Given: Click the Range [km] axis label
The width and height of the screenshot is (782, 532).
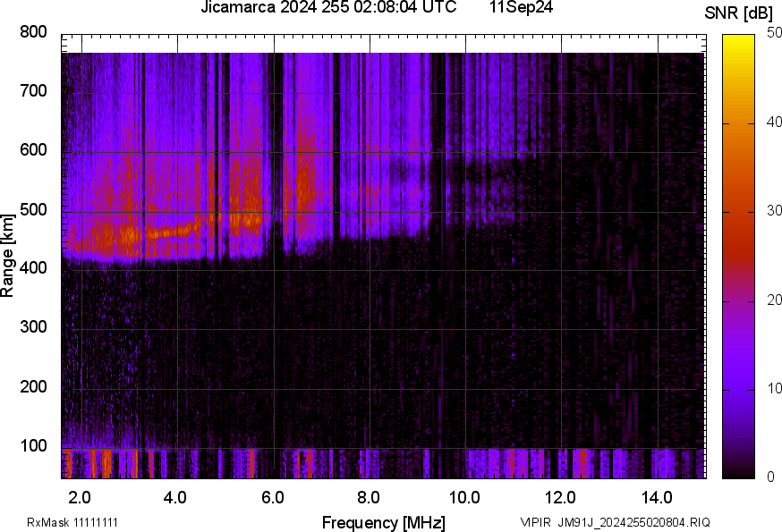Looking at the screenshot, I should [x=8, y=260].
